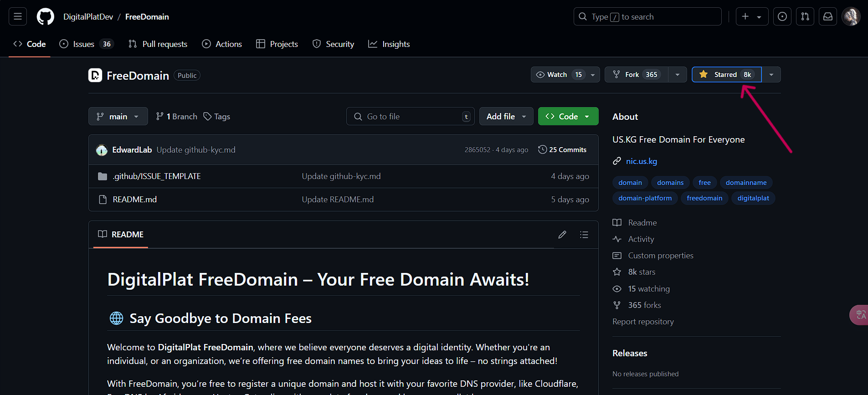Screen dimensions: 868x395
Task: Click the plus Create new icon
Action: coord(745,17)
